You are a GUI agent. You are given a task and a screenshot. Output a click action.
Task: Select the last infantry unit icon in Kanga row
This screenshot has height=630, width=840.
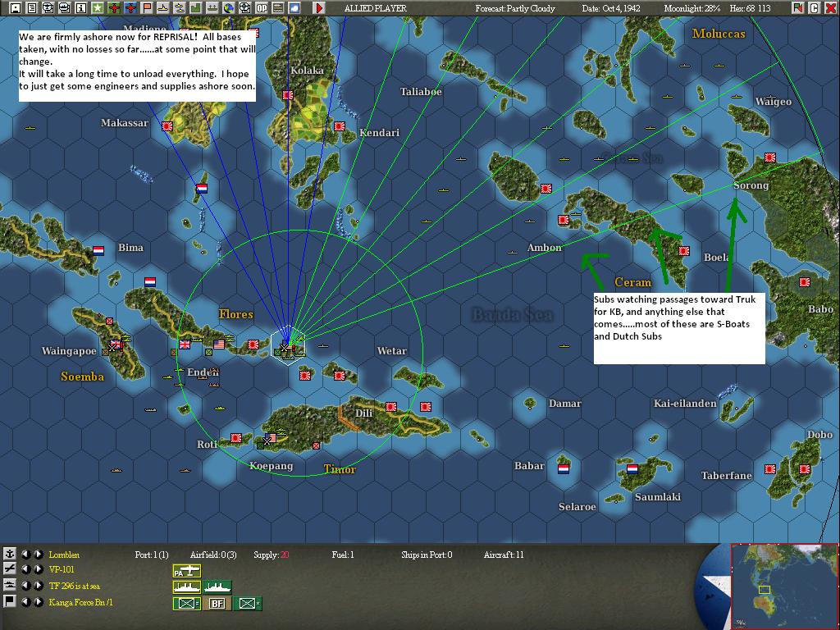coord(248,603)
